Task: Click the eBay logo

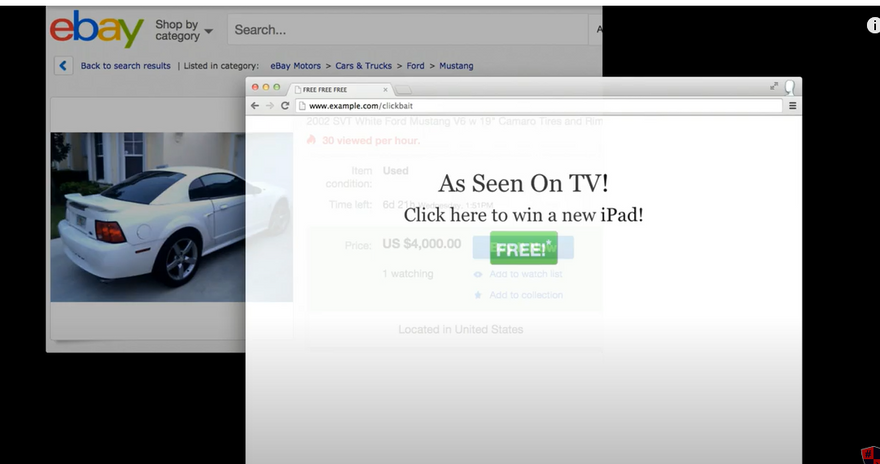Action: 97,30
